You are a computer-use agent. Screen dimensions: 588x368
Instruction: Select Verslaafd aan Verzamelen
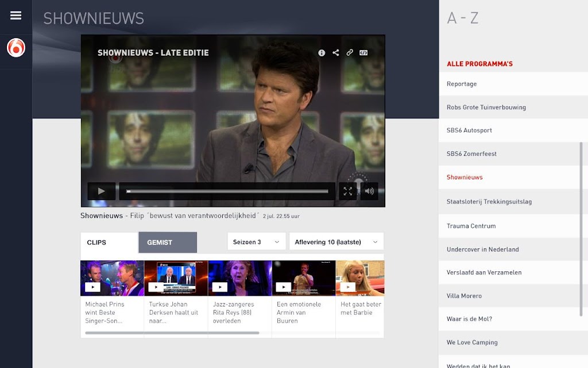click(x=513, y=273)
